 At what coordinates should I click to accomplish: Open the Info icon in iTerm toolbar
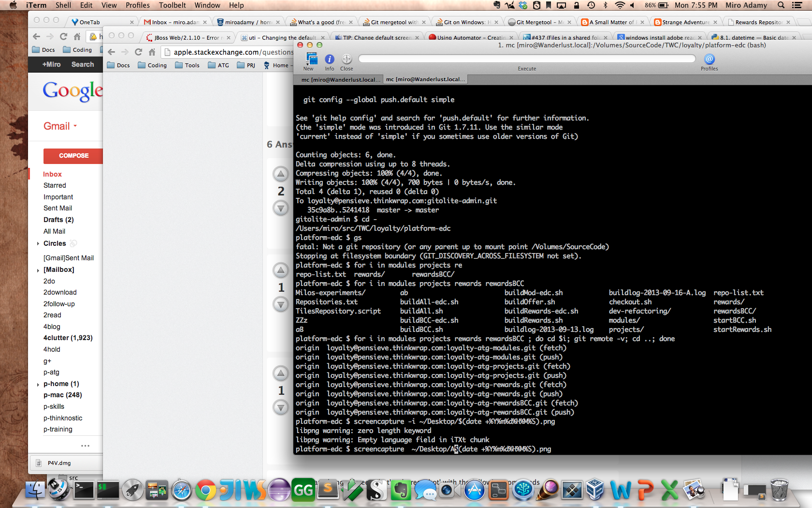(x=330, y=59)
